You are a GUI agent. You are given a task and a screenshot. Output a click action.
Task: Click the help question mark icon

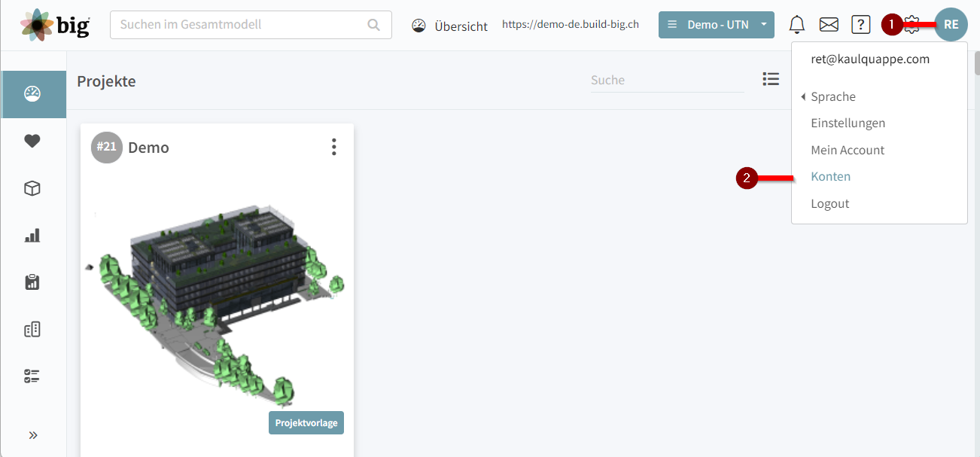860,24
